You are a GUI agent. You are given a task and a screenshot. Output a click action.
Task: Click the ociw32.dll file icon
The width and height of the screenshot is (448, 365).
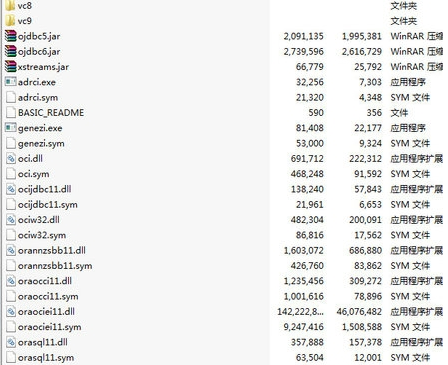(x=11, y=220)
